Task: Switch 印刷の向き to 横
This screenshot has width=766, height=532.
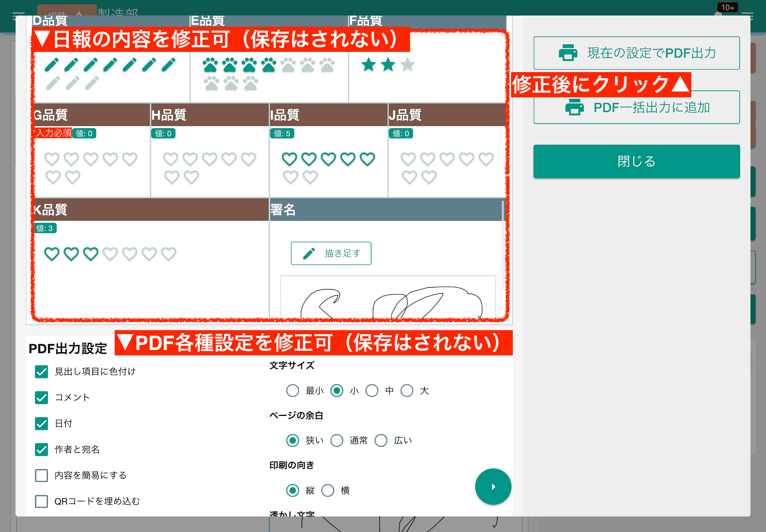Action: point(327,490)
